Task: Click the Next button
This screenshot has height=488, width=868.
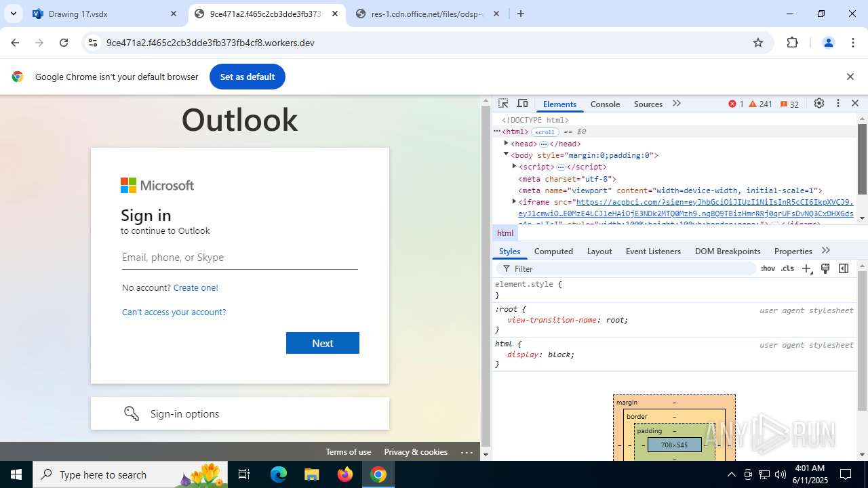Action: pos(323,343)
